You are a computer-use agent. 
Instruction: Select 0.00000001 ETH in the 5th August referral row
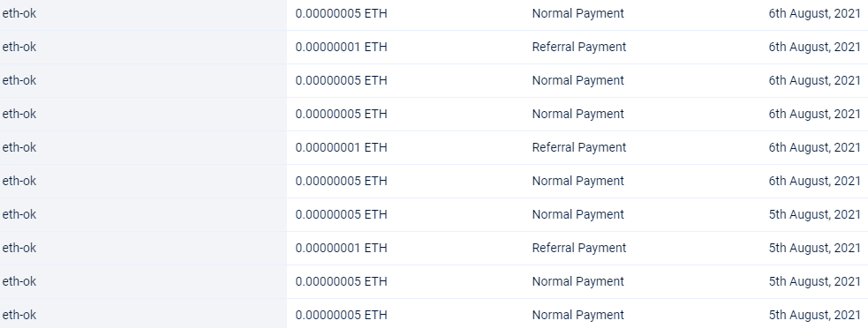[x=341, y=248]
